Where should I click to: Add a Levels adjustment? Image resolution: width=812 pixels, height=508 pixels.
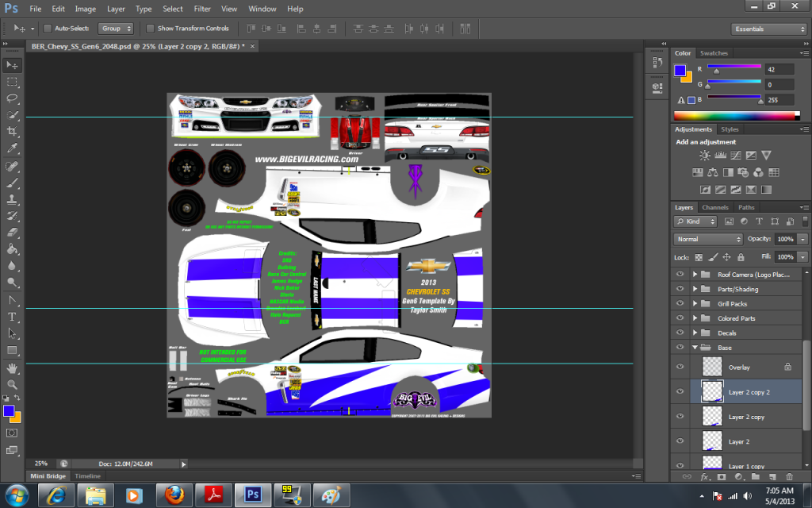click(x=720, y=155)
